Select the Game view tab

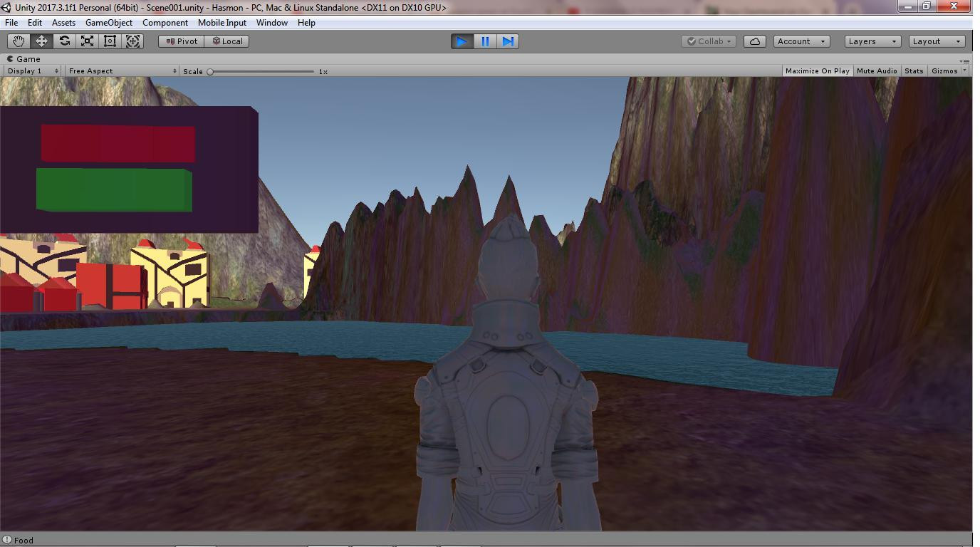(x=24, y=59)
